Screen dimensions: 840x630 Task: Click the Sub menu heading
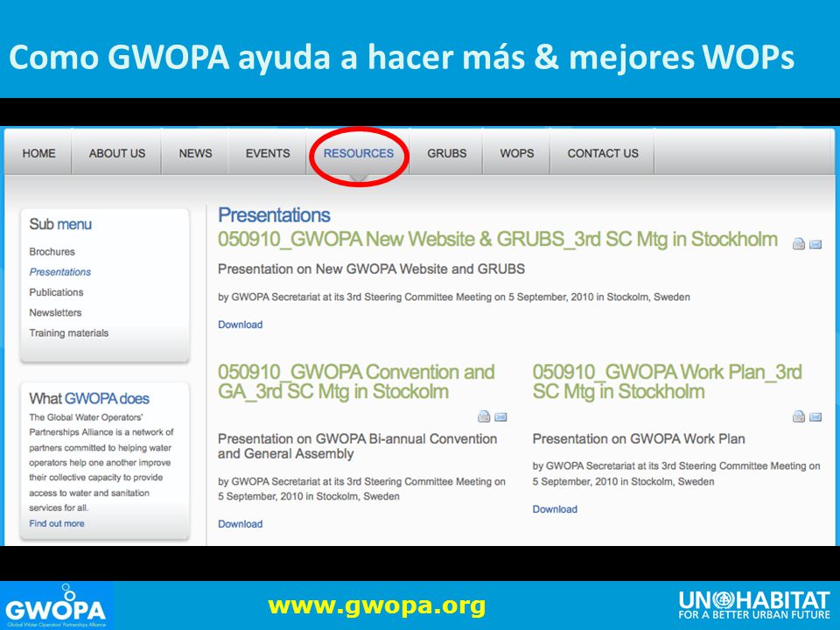[60, 224]
